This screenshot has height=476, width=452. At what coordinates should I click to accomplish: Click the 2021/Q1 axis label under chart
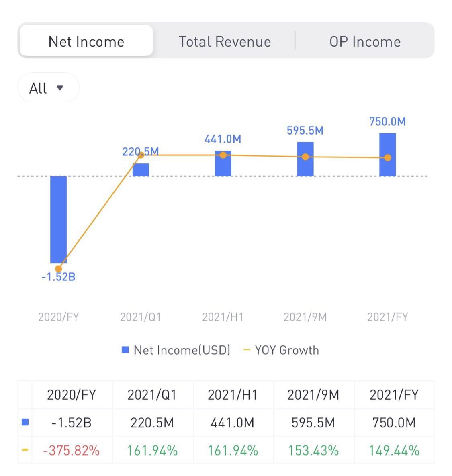[141, 317]
